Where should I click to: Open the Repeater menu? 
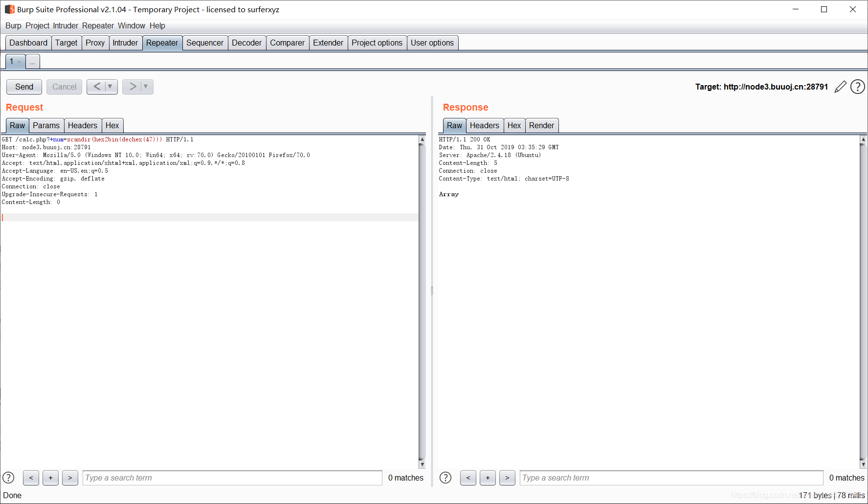(98, 25)
